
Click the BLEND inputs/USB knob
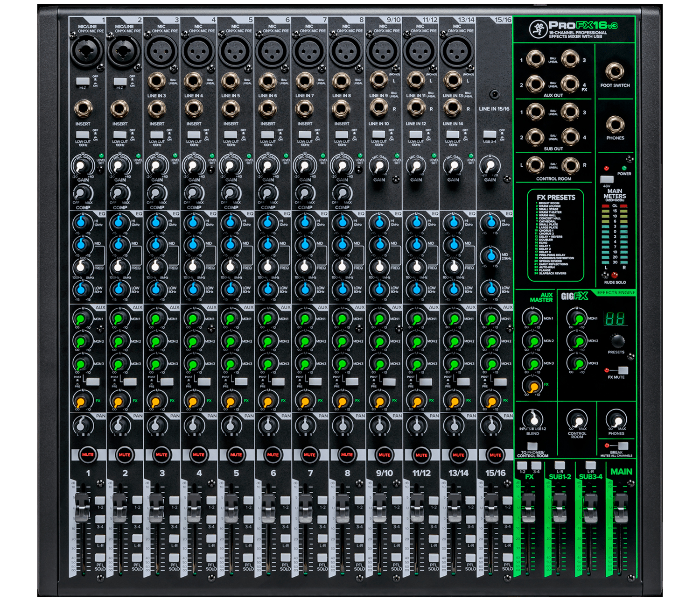pyautogui.click(x=532, y=418)
